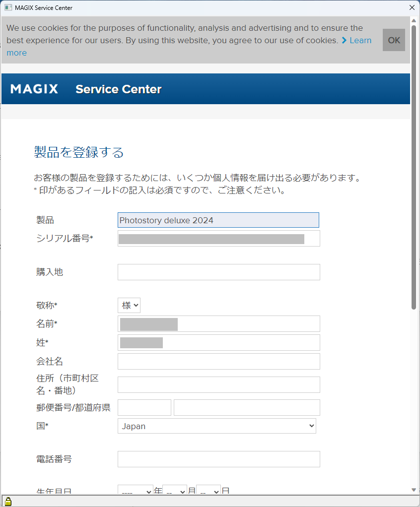Click the Service Center header title

(119, 89)
